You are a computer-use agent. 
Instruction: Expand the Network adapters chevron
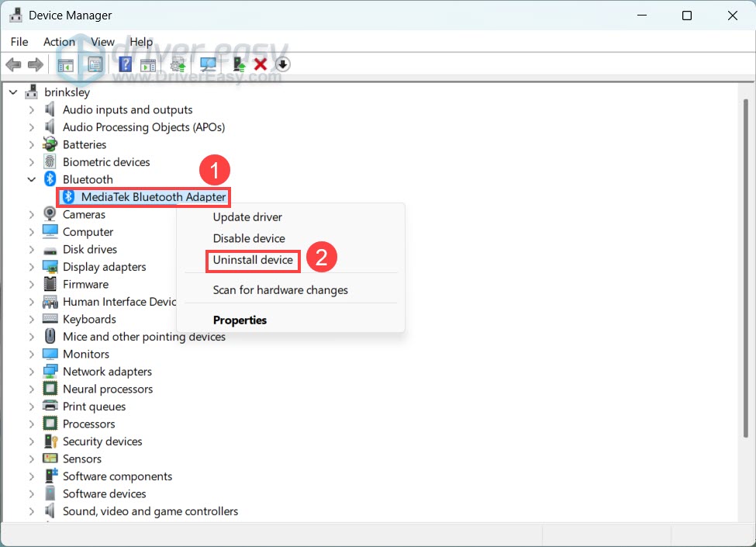[x=32, y=372]
